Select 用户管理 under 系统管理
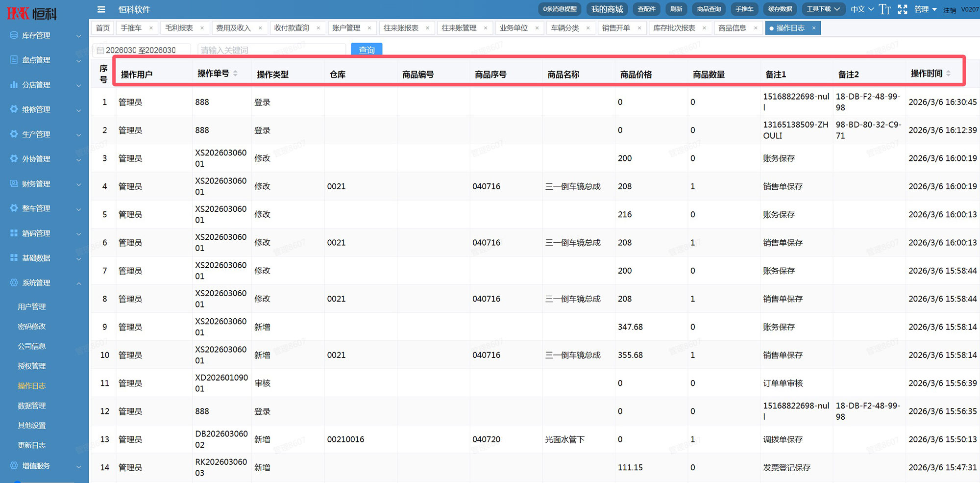 32,306
